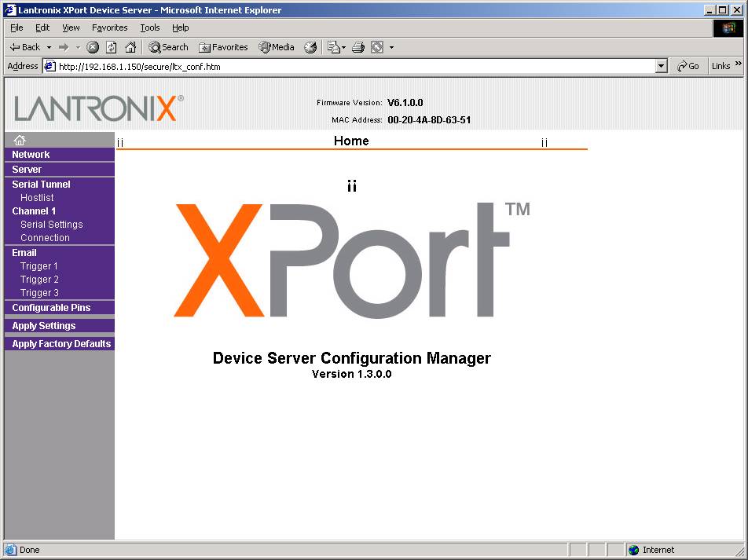Image resolution: width=748 pixels, height=560 pixels.
Task: Open the Server settings page
Action: tap(60, 170)
